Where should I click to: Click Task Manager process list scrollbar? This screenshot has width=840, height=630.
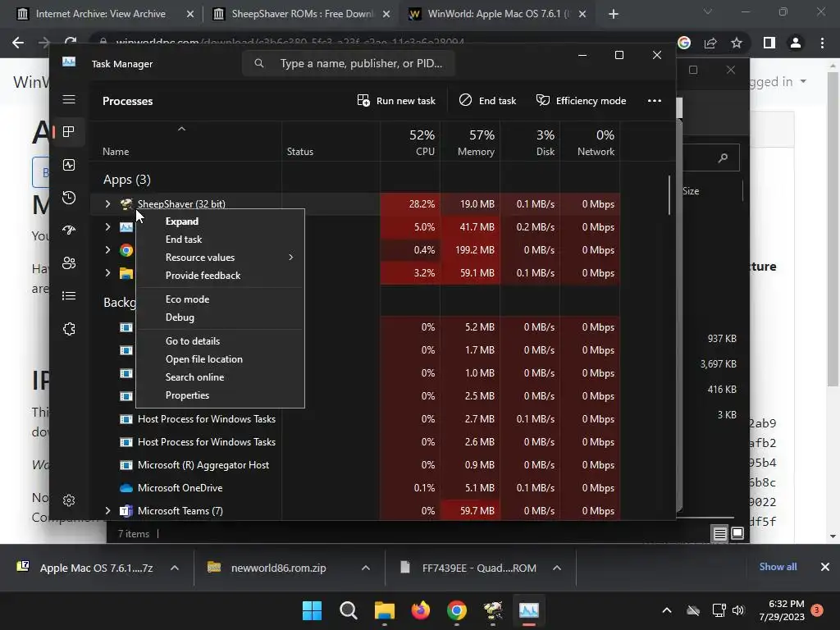pyautogui.click(x=669, y=195)
